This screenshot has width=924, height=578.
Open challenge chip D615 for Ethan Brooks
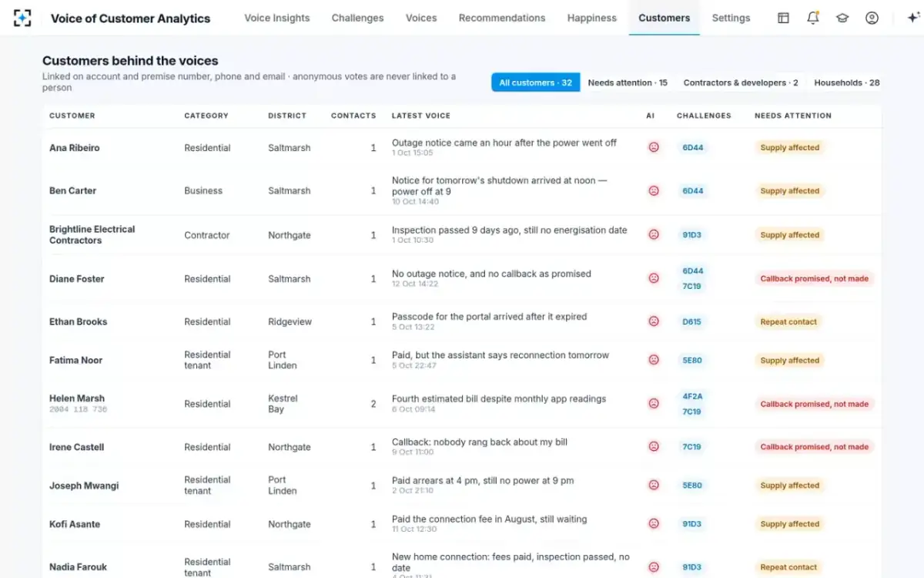tap(691, 321)
